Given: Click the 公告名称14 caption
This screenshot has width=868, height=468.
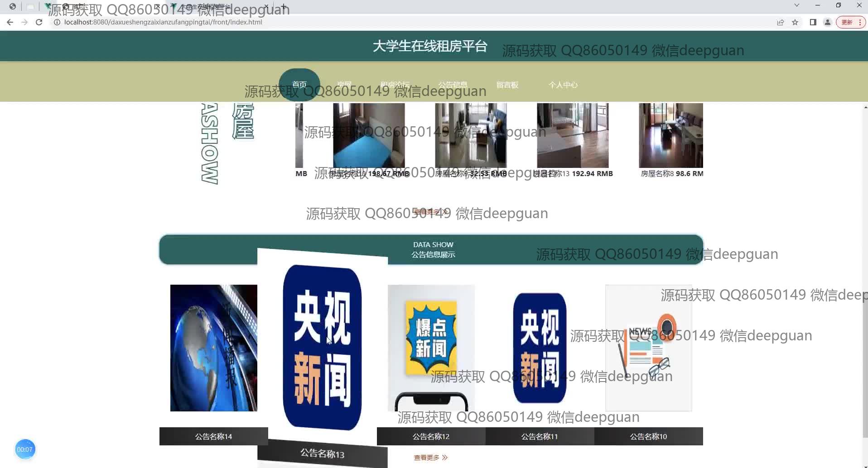Looking at the screenshot, I should 213,436.
